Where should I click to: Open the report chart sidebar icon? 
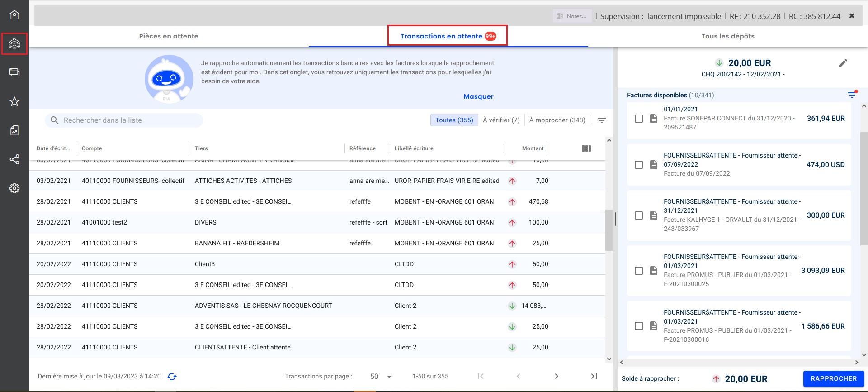(x=14, y=130)
